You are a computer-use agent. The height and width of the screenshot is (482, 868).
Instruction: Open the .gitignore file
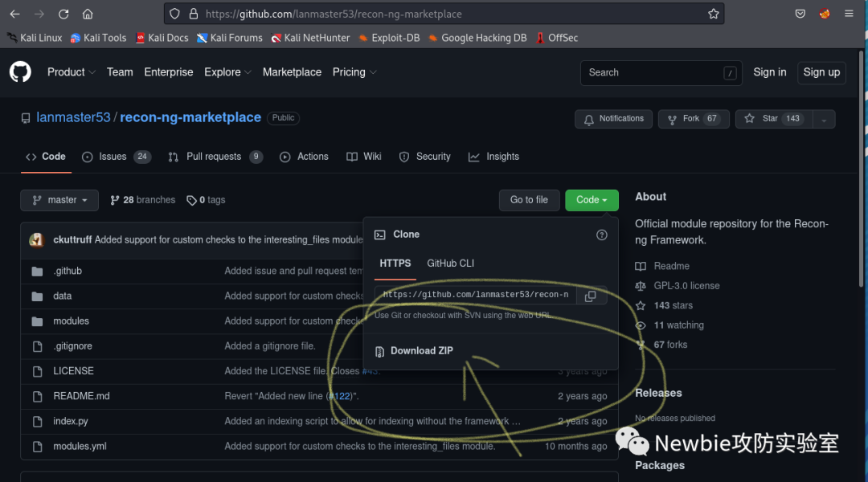72,346
